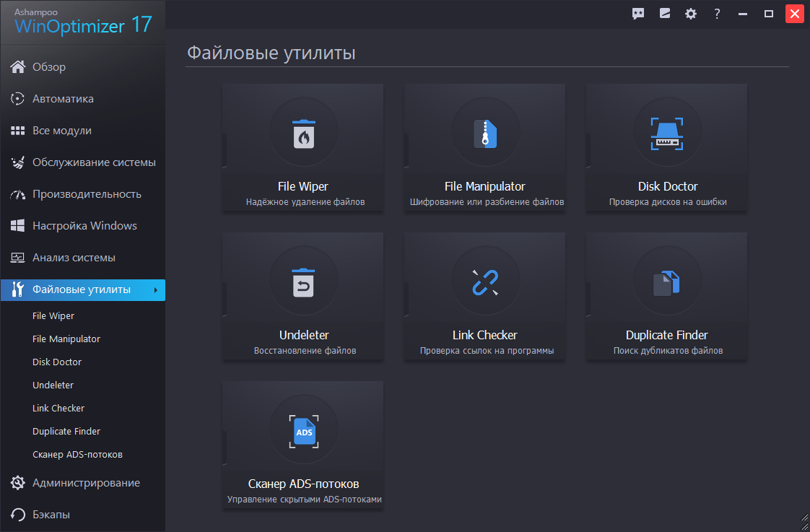
Task: Open help question mark in title bar
Action: tap(717, 14)
